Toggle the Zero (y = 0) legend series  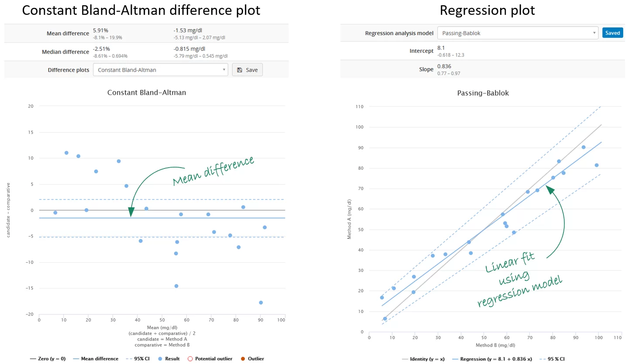pyautogui.click(x=48, y=359)
